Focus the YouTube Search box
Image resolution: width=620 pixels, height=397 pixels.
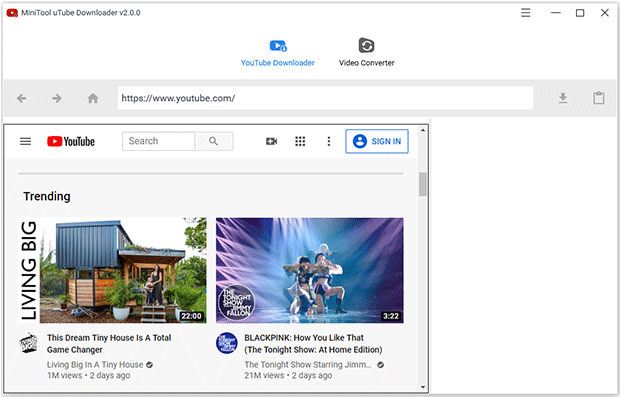click(x=159, y=141)
